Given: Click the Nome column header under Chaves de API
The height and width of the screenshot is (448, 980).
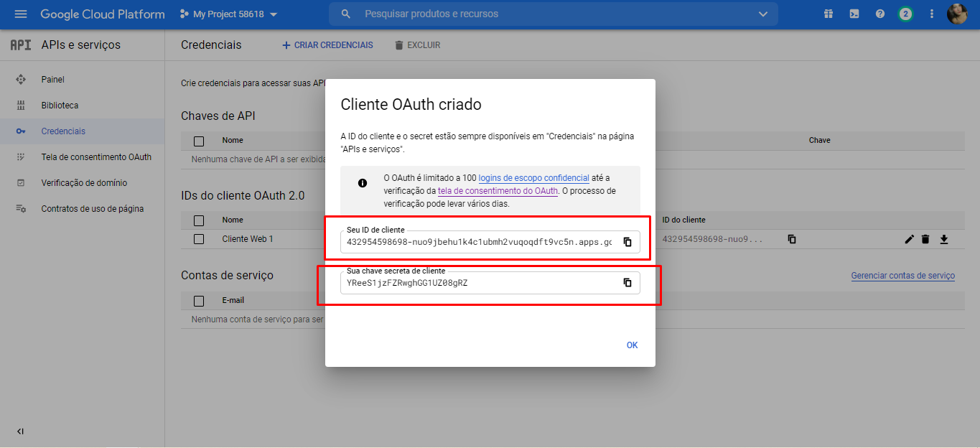Looking at the screenshot, I should [233, 141].
